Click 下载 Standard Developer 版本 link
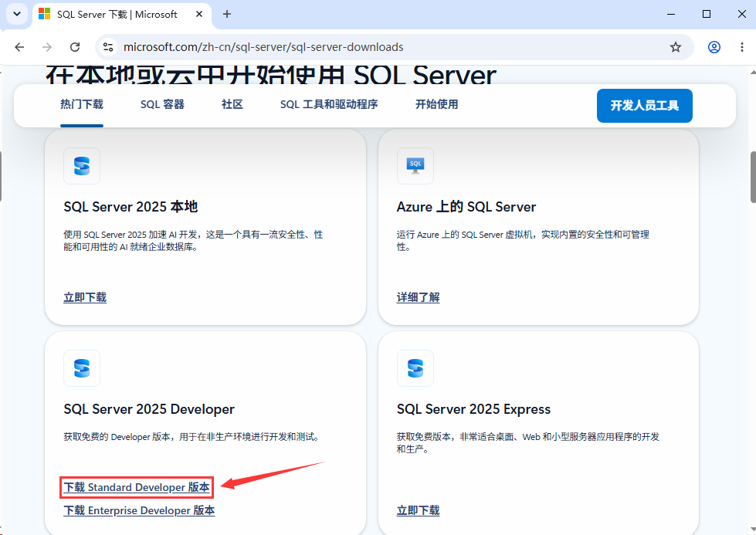The height and width of the screenshot is (535, 756). [137, 487]
